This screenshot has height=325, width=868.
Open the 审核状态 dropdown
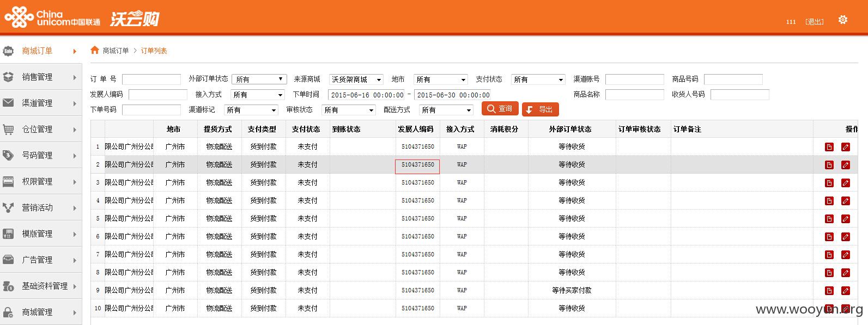[349, 110]
